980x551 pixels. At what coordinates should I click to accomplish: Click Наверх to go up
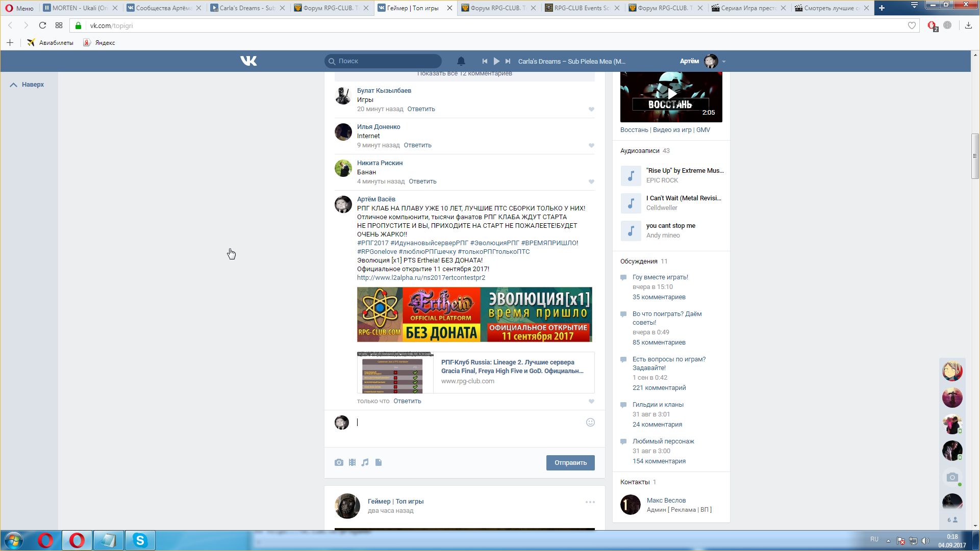[x=28, y=85]
